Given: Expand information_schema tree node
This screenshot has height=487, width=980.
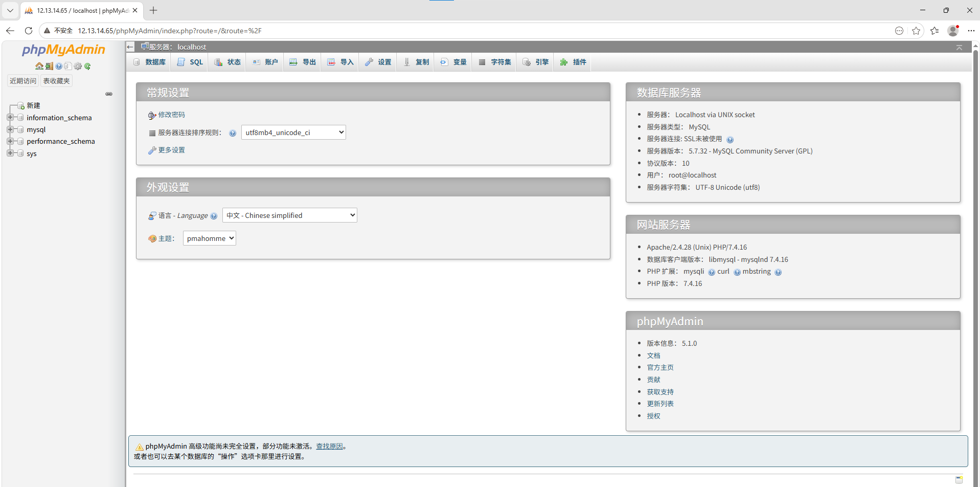Looking at the screenshot, I should tap(10, 117).
